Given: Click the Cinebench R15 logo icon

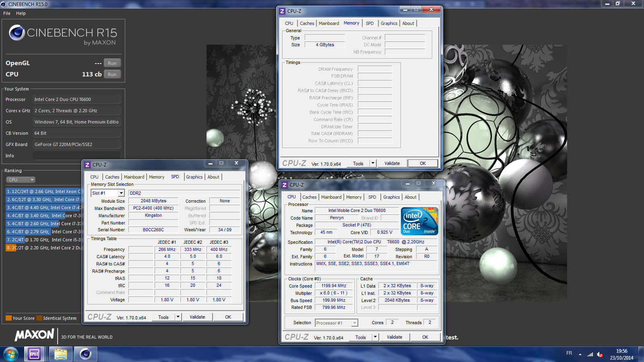Looking at the screenshot, I should tap(17, 33).
